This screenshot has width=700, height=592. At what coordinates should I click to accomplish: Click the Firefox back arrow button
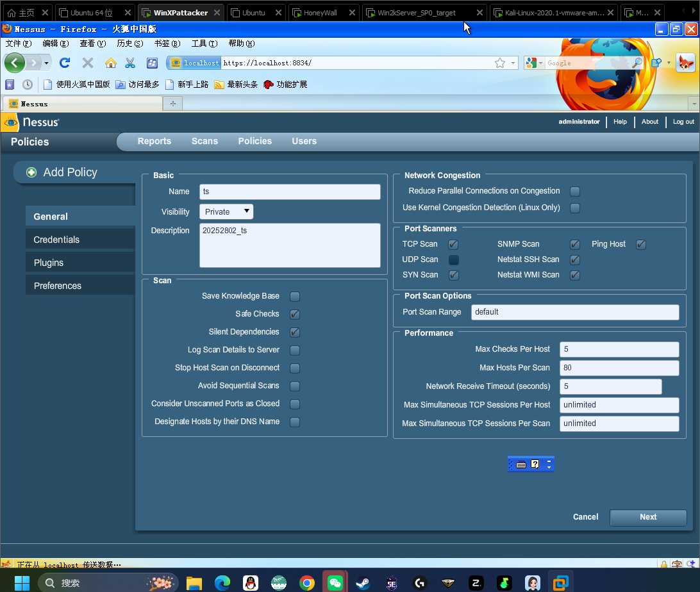15,63
